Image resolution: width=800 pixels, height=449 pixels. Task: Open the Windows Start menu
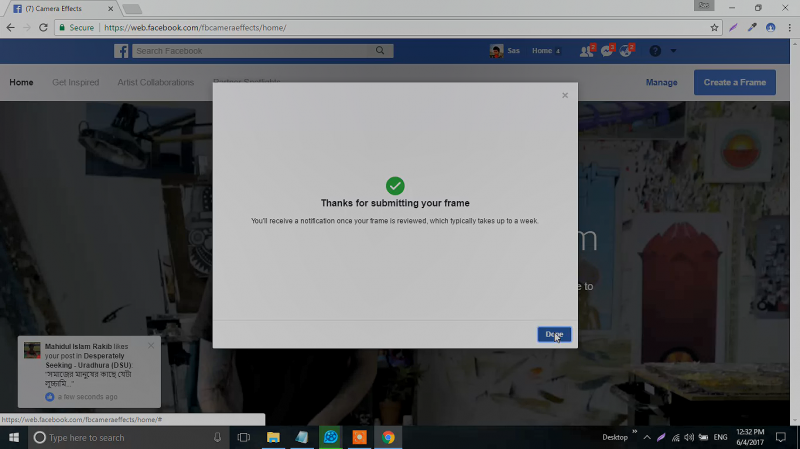pyautogui.click(x=14, y=438)
